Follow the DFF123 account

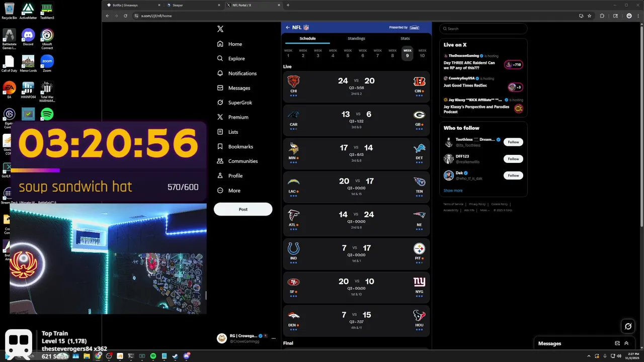(x=513, y=159)
